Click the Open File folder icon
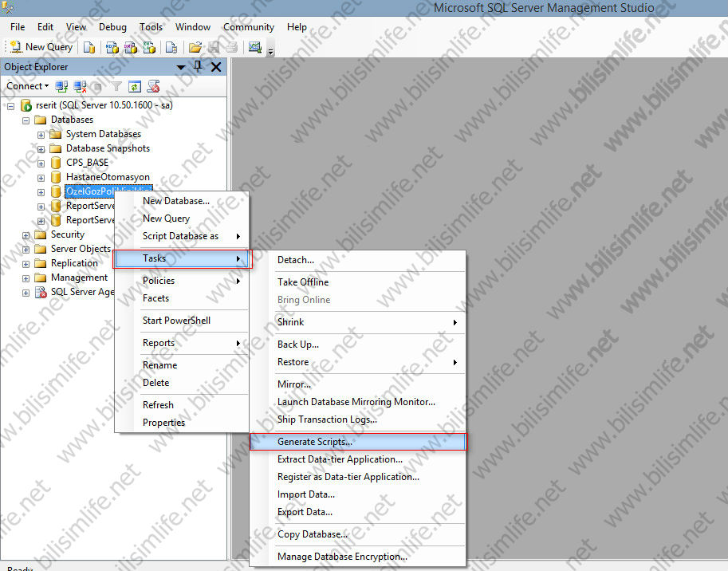This screenshot has width=728, height=571. pyautogui.click(x=195, y=47)
